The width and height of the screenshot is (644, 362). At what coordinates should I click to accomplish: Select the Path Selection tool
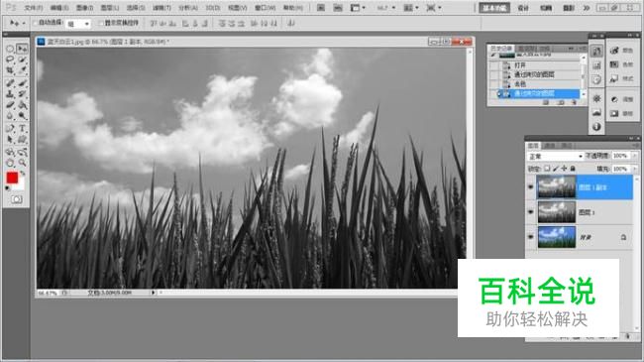[x=10, y=140]
